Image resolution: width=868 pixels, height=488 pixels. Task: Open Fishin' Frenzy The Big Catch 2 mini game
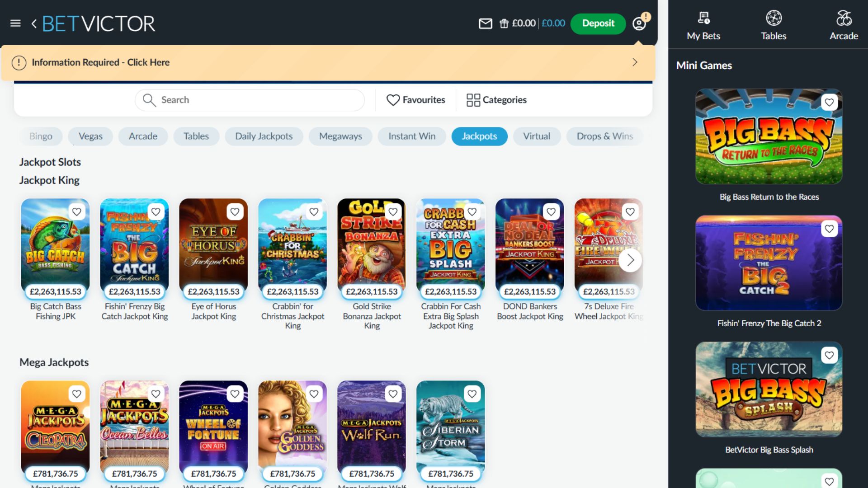[769, 263]
